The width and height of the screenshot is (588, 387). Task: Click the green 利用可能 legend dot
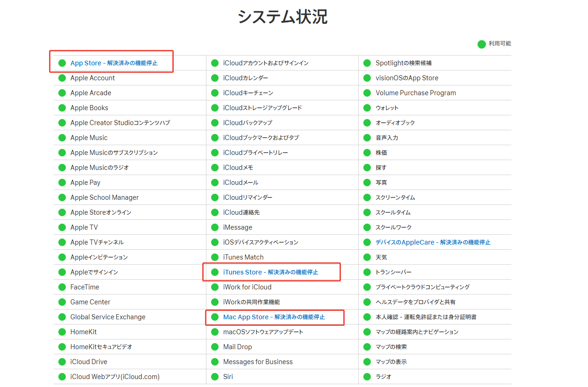click(482, 44)
